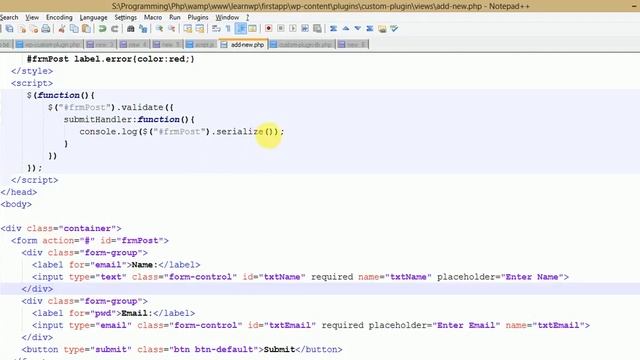Viewport: 640px width, 360px height.
Task: Enable synchronize vertical scrolling icon
Action: pos(187,29)
